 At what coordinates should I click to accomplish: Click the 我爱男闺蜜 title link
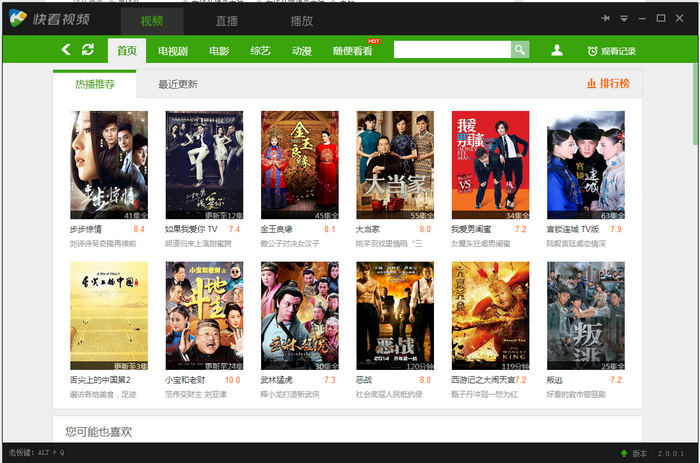point(471,229)
